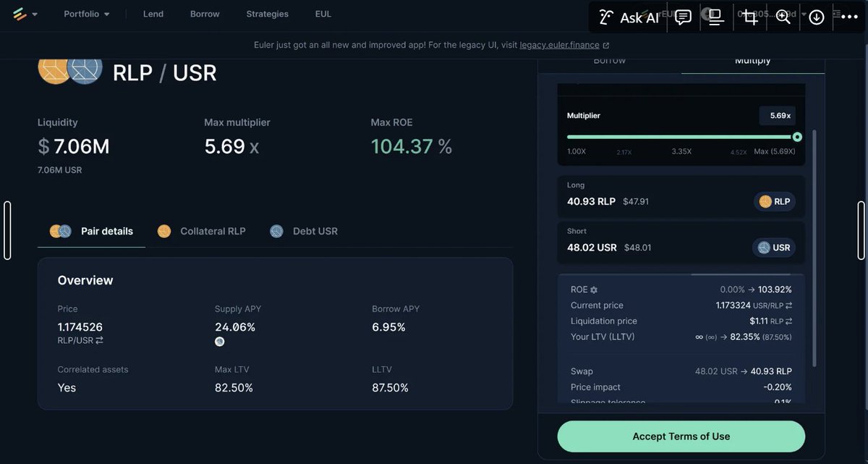Click the Ask AI overlay button
Viewport: 868px width, 464px height.
(629, 17)
